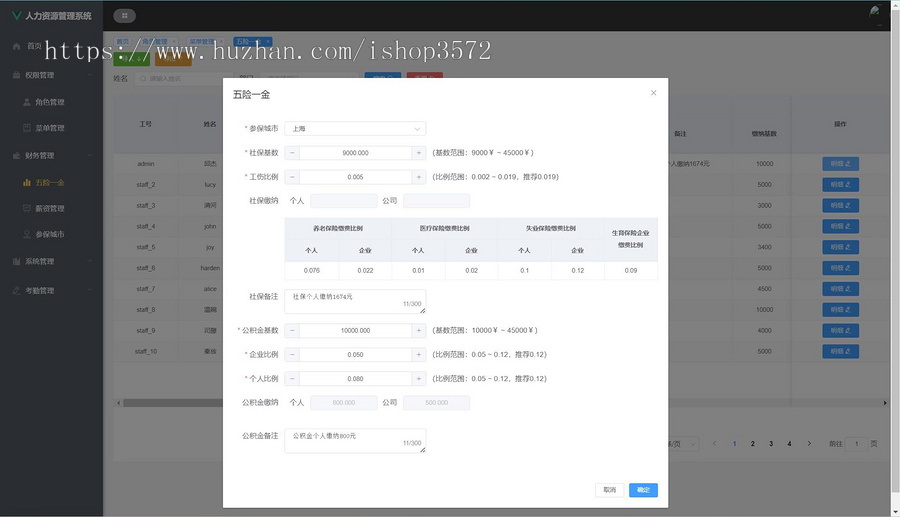Viewport: 900px width, 517px height.
Task: Click the 企业比例 value field 0.050
Action: click(x=355, y=355)
